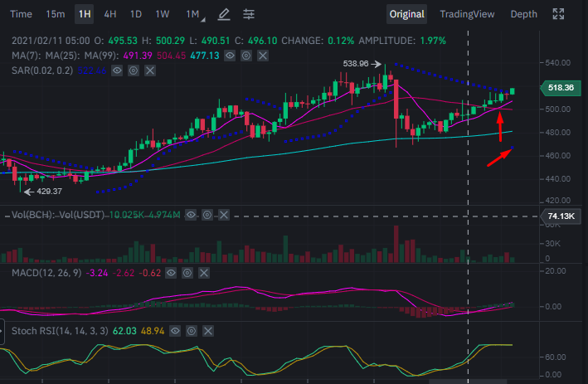Select the Time interval option
The width and height of the screenshot is (588, 384).
[x=21, y=14]
